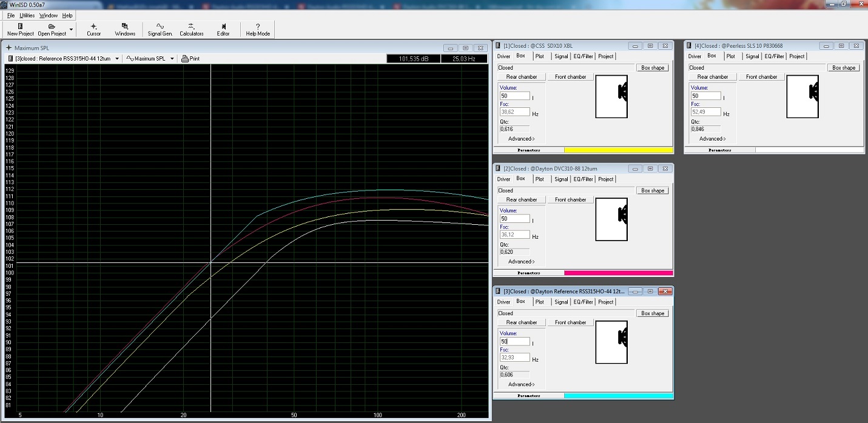This screenshot has width=868, height=423.
Task: Switch to Plot tab in CSS SDX10 XBL window
Action: coord(540,56)
